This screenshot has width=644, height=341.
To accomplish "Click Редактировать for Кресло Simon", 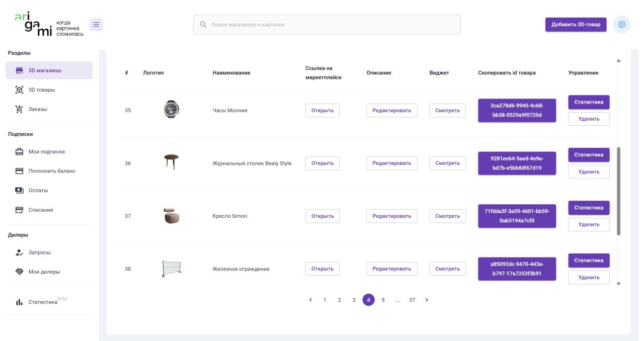I will pyautogui.click(x=391, y=216).
